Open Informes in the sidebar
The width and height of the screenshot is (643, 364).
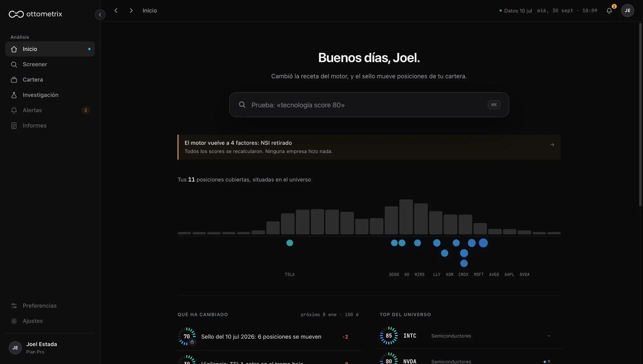50,126
